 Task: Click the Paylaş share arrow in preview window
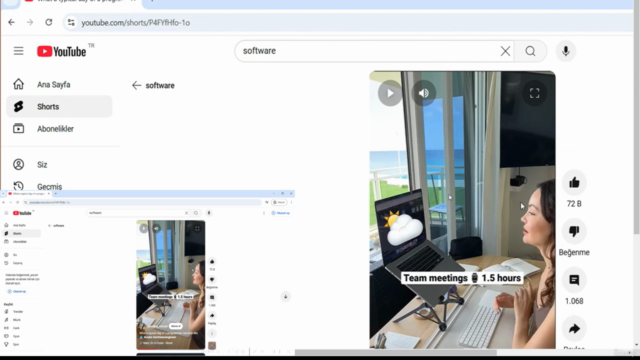[x=212, y=316]
